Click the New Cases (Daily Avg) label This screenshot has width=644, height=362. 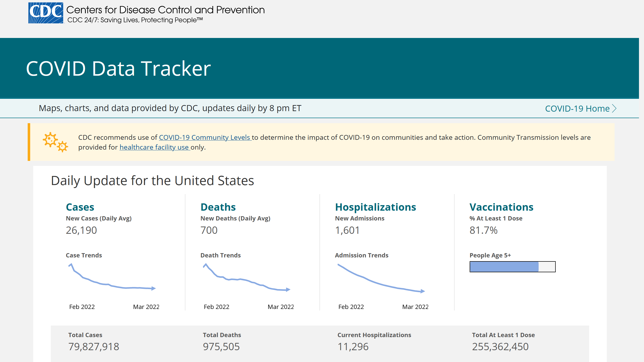tap(99, 218)
